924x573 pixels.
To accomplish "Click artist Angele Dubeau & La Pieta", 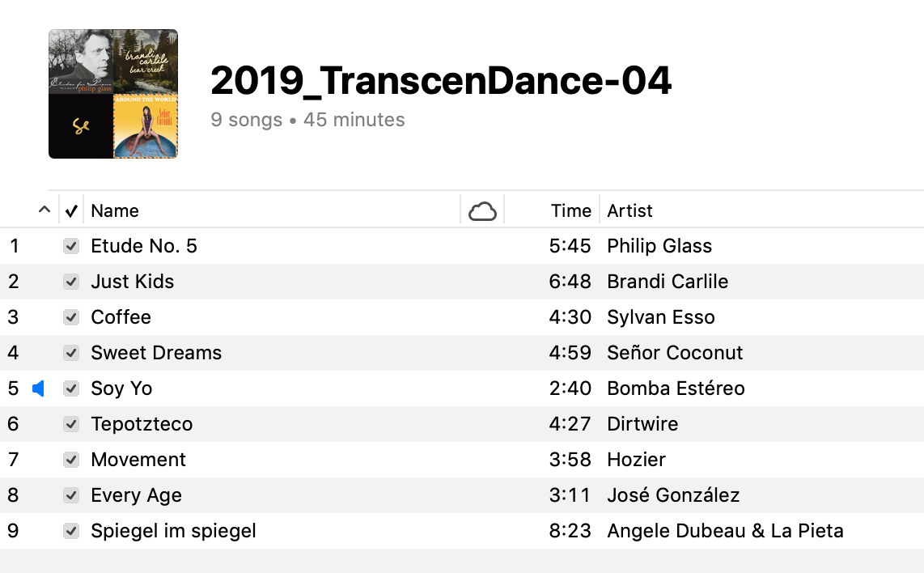I will click(x=726, y=531).
